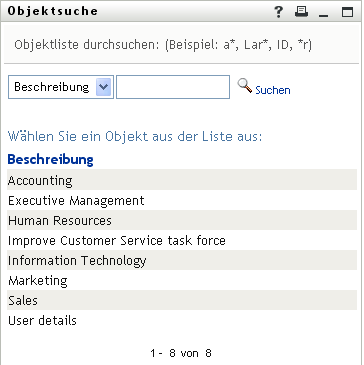The width and height of the screenshot is (364, 365).
Task: Select Information Technology in the list
Action: 182,261
